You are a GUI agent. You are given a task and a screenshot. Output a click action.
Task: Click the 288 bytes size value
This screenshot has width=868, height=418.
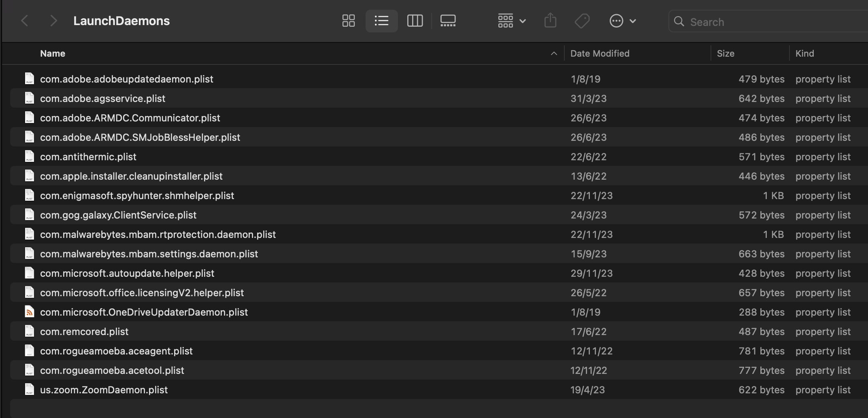click(762, 312)
